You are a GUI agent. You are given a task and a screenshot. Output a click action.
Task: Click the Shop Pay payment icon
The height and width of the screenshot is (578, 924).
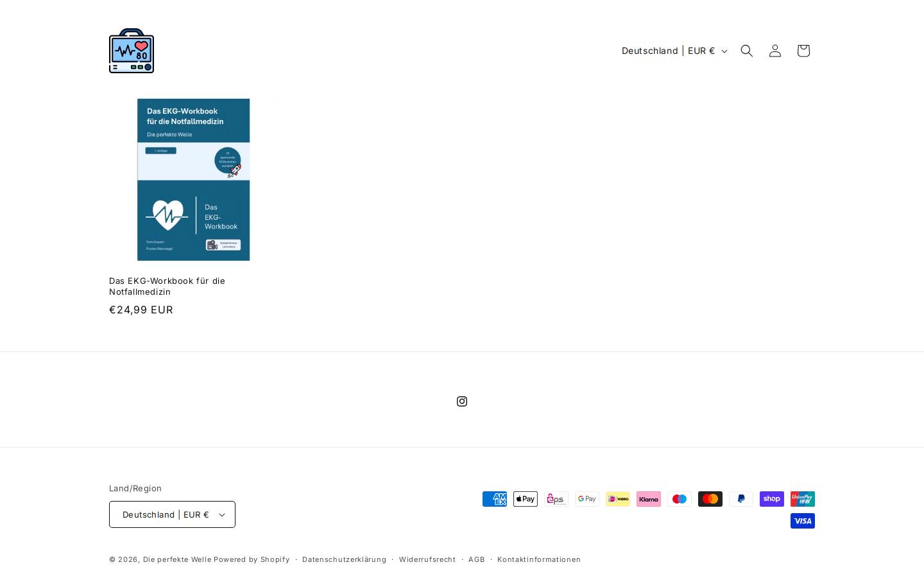click(x=772, y=499)
